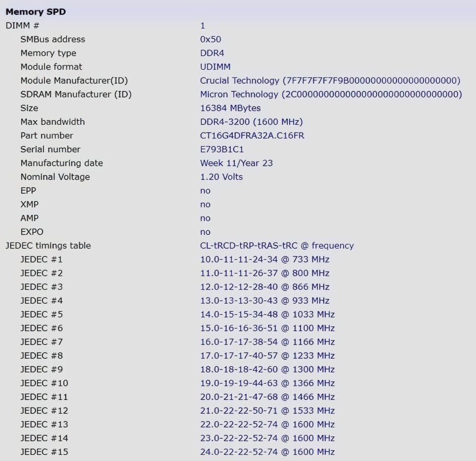Click the Part number label
Image resolution: width=476 pixels, height=461 pixels.
[x=47, y=135]
